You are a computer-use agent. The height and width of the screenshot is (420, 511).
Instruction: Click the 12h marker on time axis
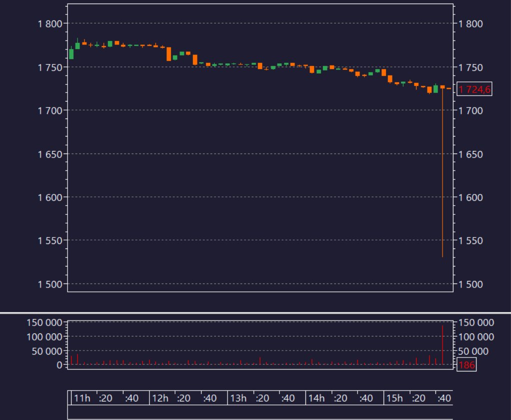click(x=160, y=398)
